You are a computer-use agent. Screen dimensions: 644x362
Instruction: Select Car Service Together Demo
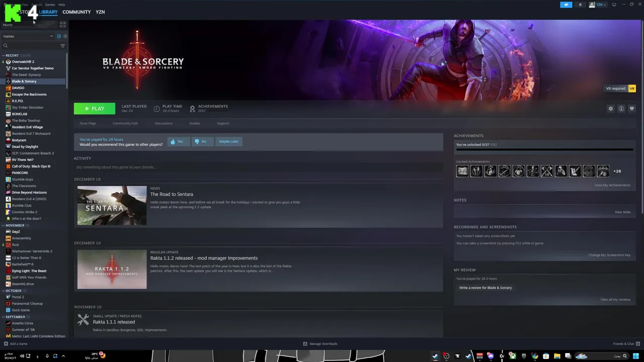(32, 68)
